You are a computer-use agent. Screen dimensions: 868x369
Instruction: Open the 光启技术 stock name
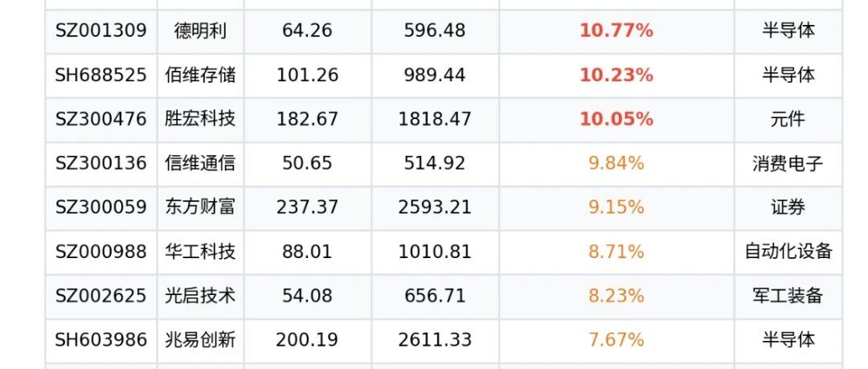point(200,296)
